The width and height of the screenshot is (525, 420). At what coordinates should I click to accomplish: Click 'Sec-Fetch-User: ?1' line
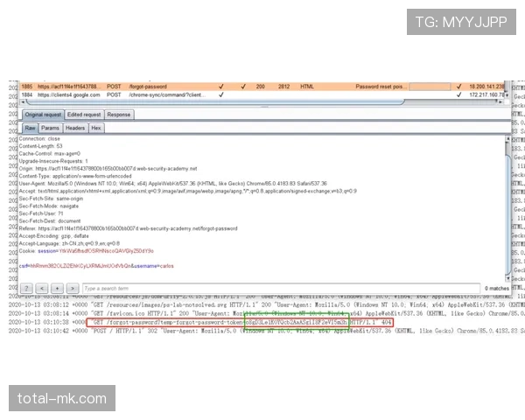coord(41,213)
